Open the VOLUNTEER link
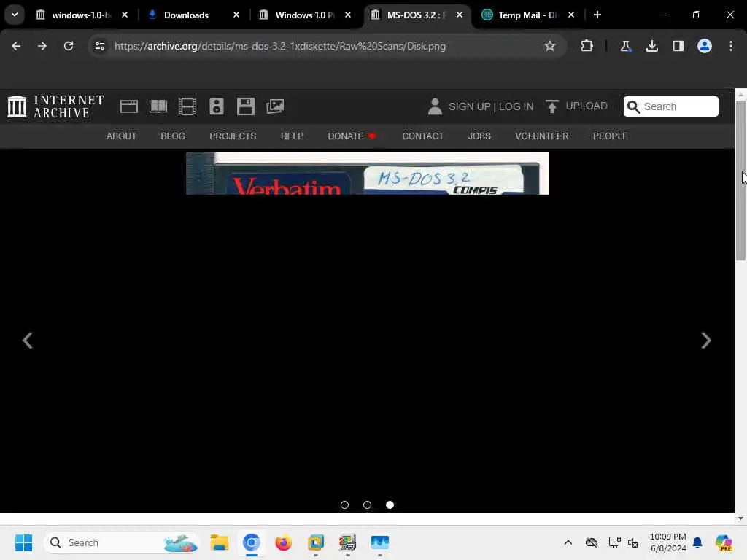 (x=542, y=136)
